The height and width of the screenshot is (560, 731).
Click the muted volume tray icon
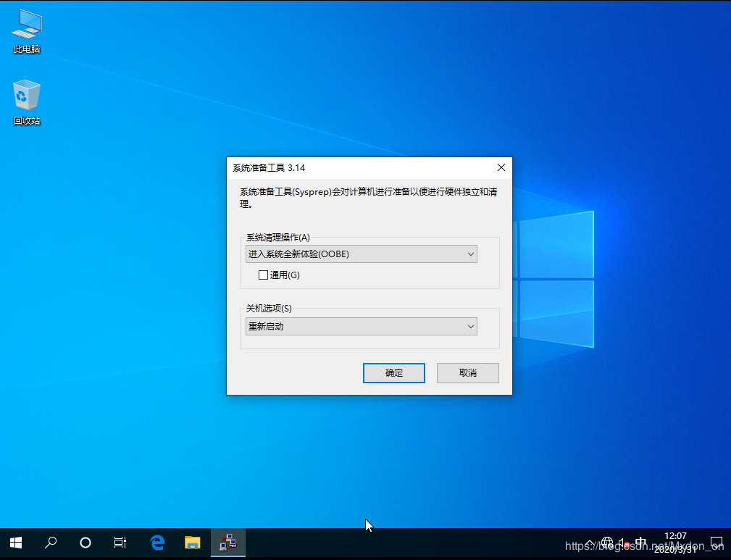623,543
